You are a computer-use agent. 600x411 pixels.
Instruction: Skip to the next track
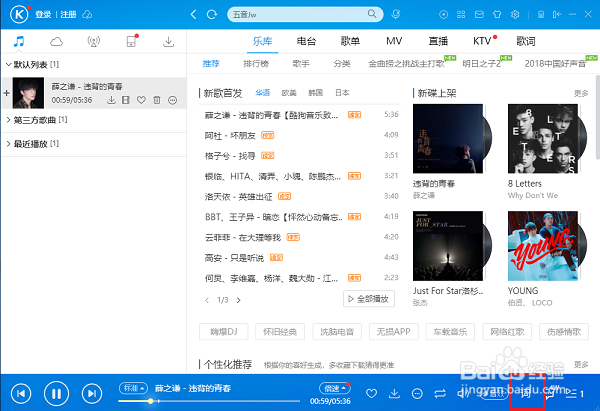(92, 393)
